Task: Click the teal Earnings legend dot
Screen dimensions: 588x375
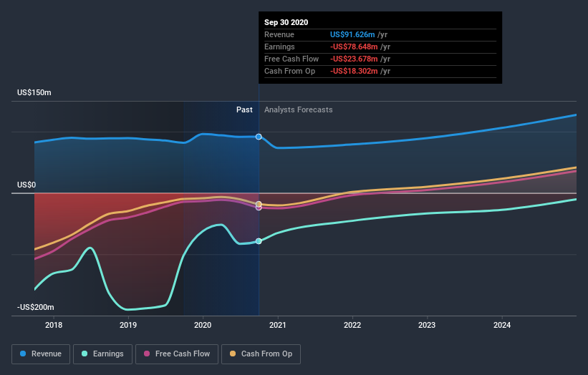Action: click(x=85, y=354)
